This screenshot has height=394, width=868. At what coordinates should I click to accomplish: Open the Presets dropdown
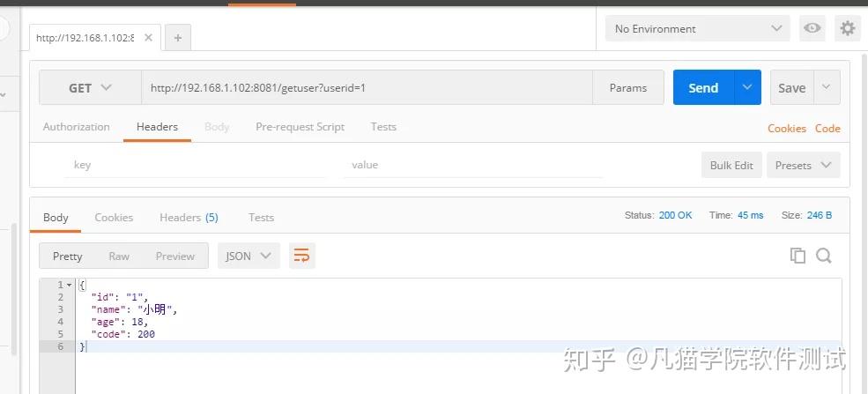pyautogui.click(x=804, y=165)
